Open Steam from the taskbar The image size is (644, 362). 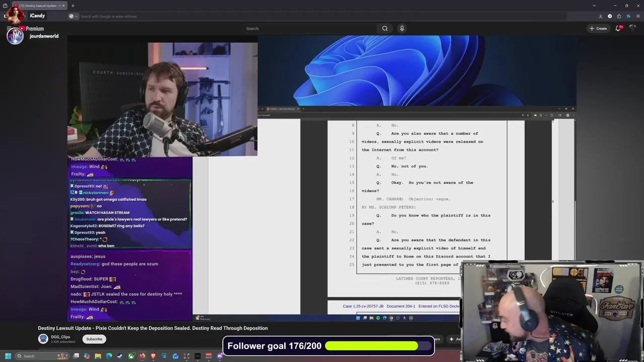pyautogui.click(x=120, y=356)
